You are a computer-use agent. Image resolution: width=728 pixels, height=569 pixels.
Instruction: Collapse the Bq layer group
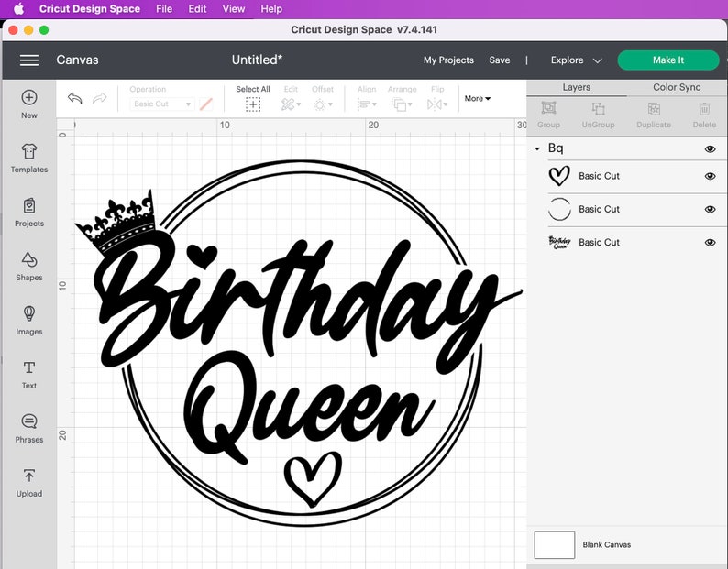pyautogui.click(x=537, y=149)
